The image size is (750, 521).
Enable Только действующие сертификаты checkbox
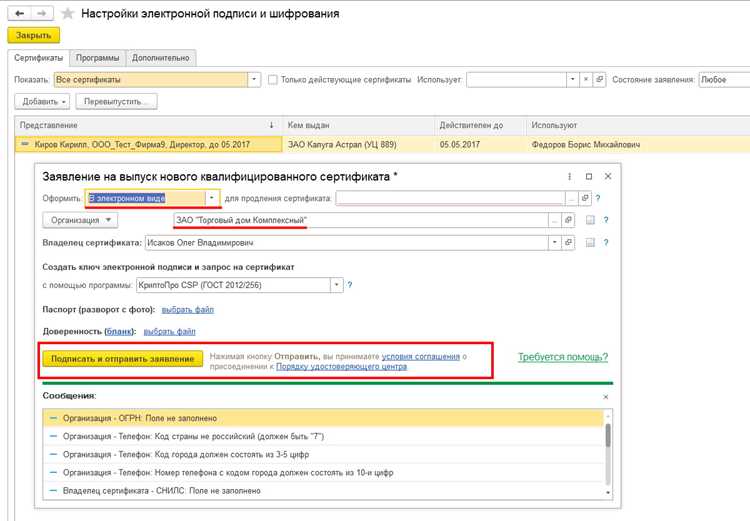coord(272,80)
